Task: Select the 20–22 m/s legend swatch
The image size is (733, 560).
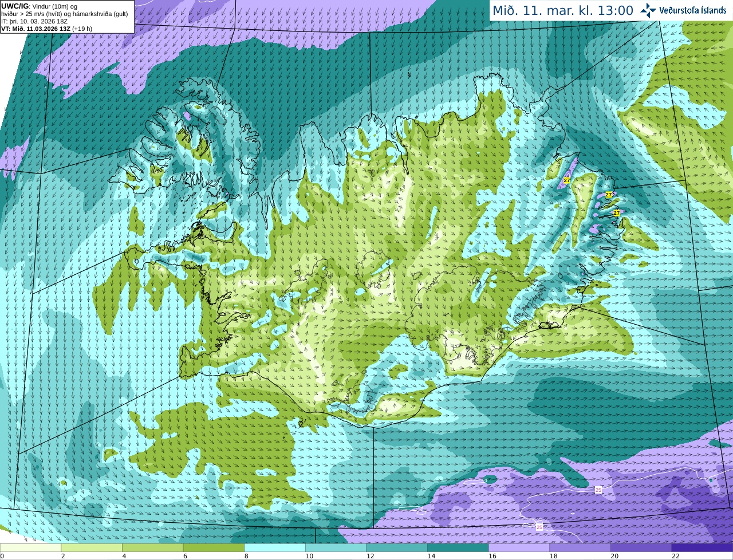Action: [641, 547]
